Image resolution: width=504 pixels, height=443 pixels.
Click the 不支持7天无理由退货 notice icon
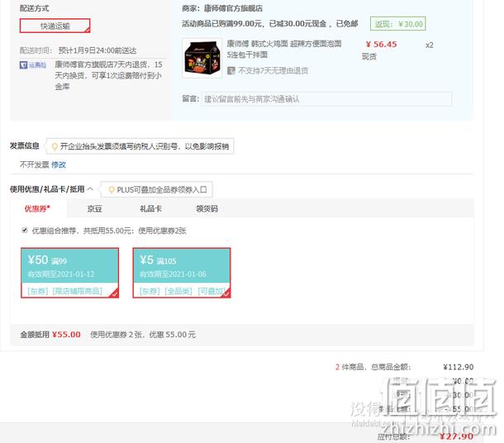pyautogui.click(x=231, y=70)
